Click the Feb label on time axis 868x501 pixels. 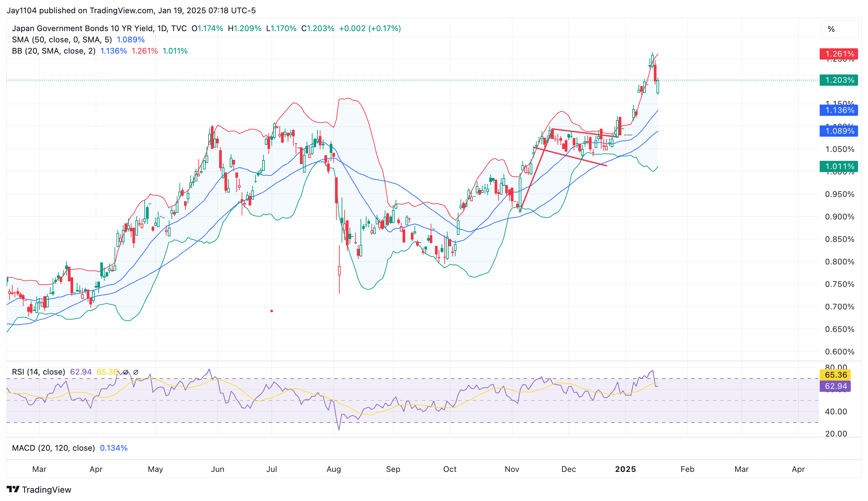click(687, 469)
